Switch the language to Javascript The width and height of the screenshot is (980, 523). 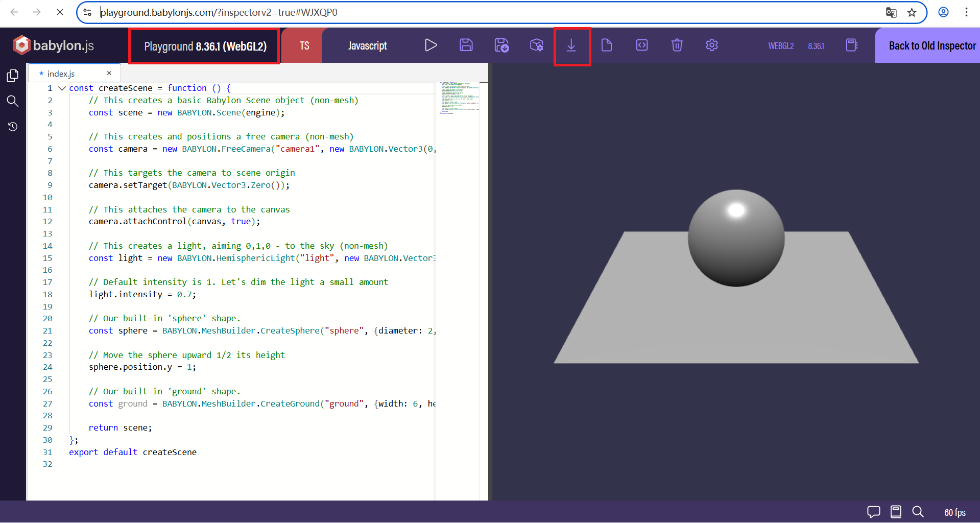tap(367, 45)
